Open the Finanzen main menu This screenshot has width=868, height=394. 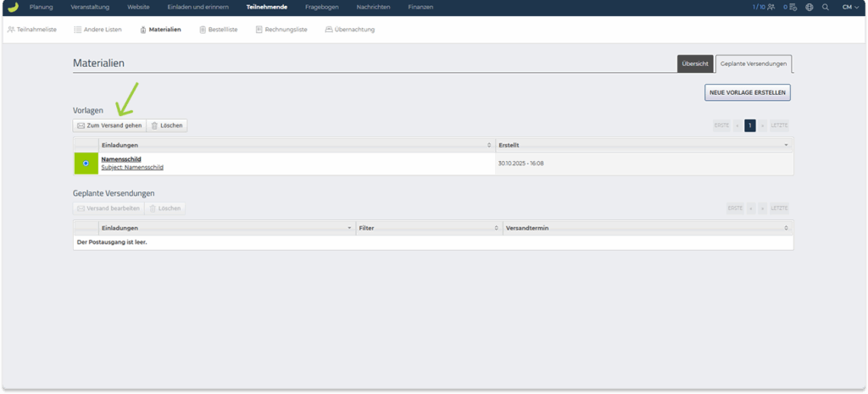click(x=419, y=7)
